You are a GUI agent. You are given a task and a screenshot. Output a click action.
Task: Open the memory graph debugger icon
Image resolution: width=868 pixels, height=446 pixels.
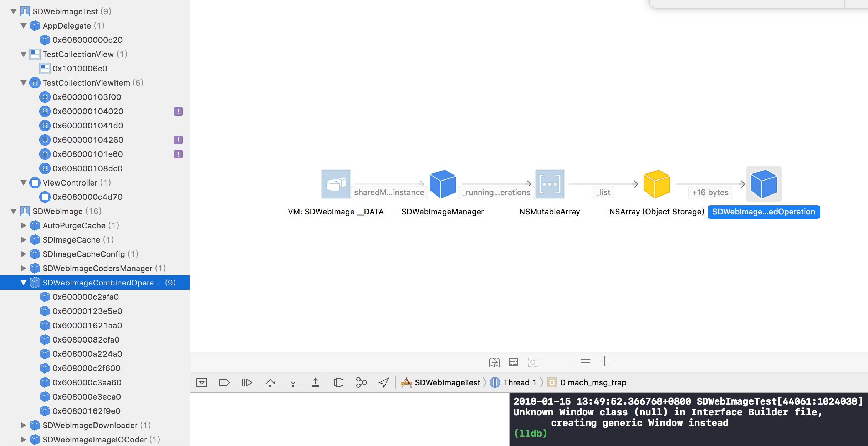pos(361,382)
